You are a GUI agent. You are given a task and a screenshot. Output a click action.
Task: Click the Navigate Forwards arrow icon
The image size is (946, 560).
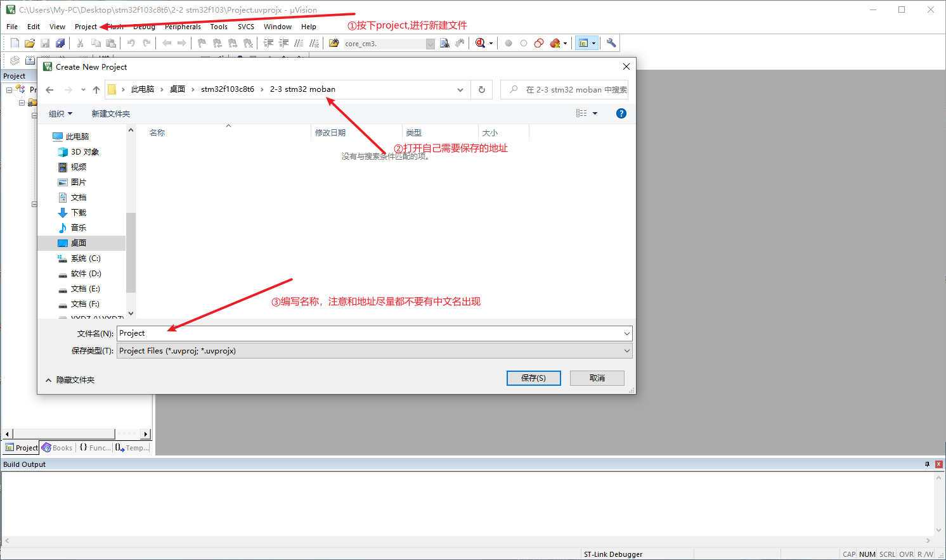[182, 43]
